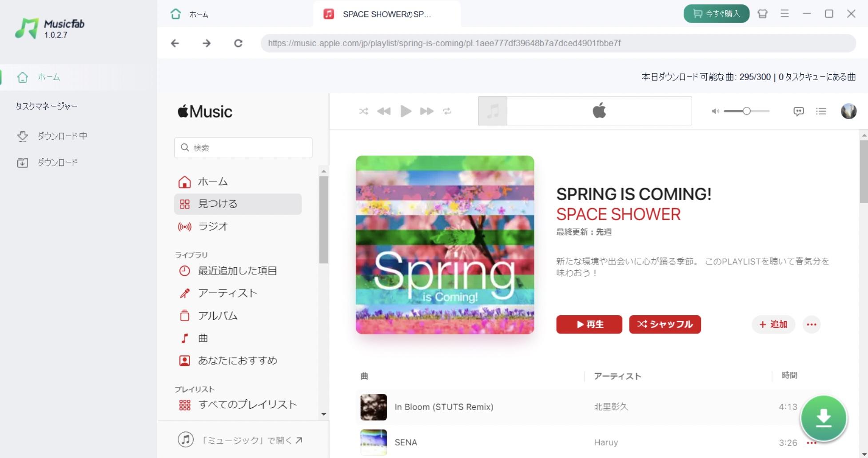Adjust the volume slider knob
The width and height of the screenshot is (868, 458).
click(x=747, y=111)
